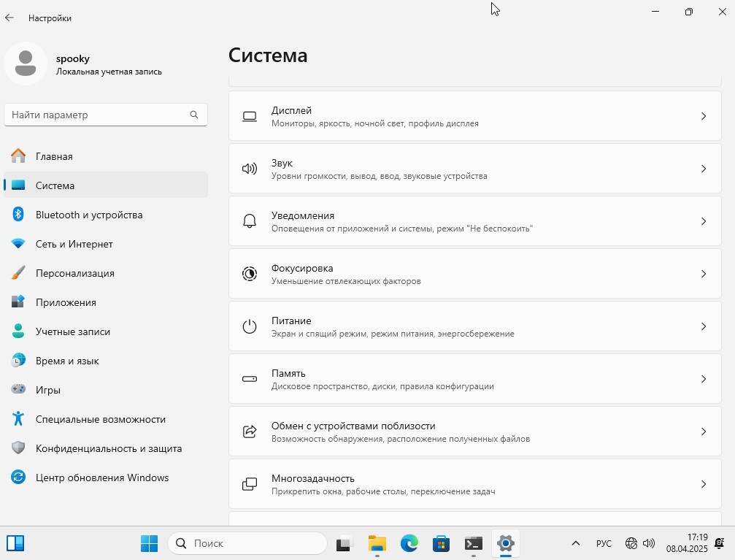Viewport: 735px width, 560px height.
Task: Click the Accessibility figure icon
Action: 18,418
